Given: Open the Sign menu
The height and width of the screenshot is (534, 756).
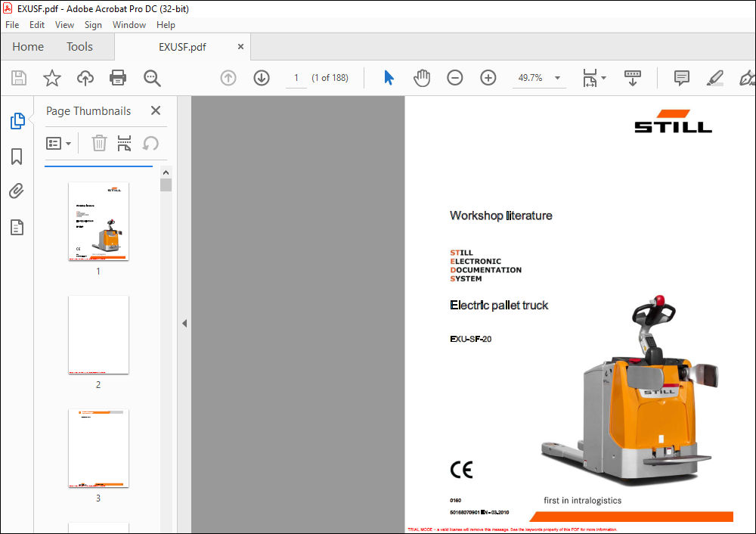Looking at the screenshot, I should click(93, 25).
